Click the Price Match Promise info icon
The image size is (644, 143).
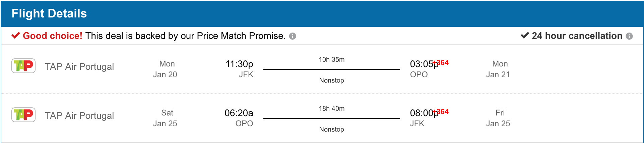(293, 36)
